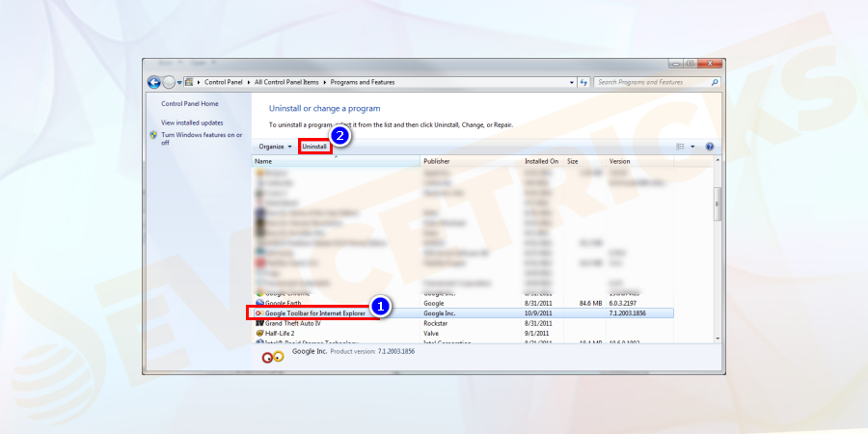Click the Rockstar publisher cell
Viewport: 868px width, 434px height.
point(435,323)
